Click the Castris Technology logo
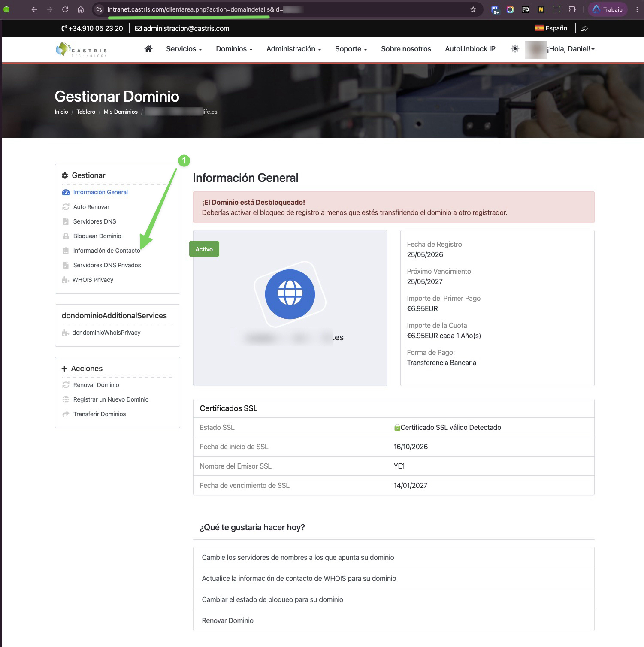 [x=81, y=50]
